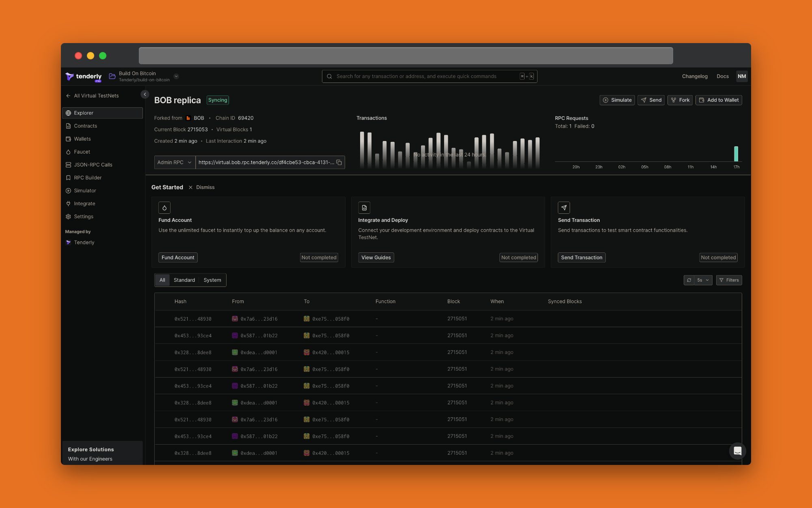The height and width of the screenshot is (508, 812).
Task: Go to Faucet in the sidebar
Action: click(x=82, y=152)
